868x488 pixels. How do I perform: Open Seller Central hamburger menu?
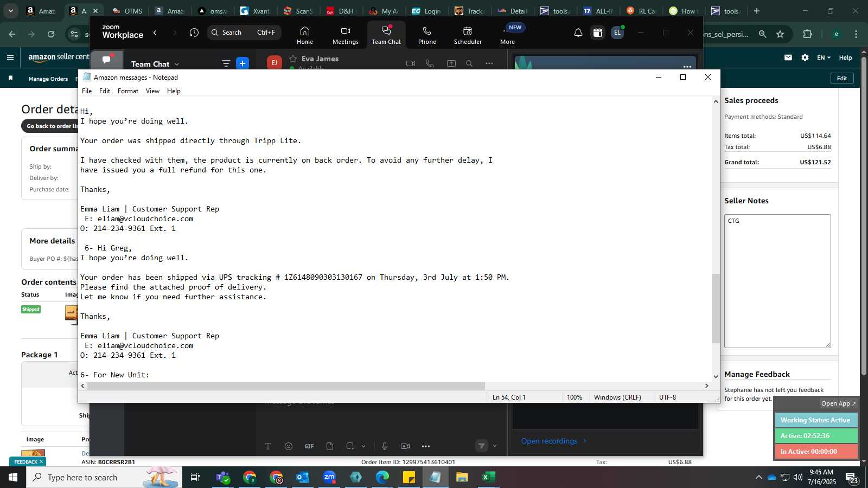[10, 57]
